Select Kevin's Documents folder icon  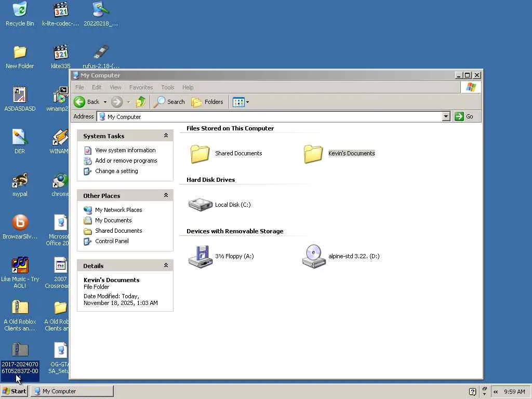click(313, 154)
